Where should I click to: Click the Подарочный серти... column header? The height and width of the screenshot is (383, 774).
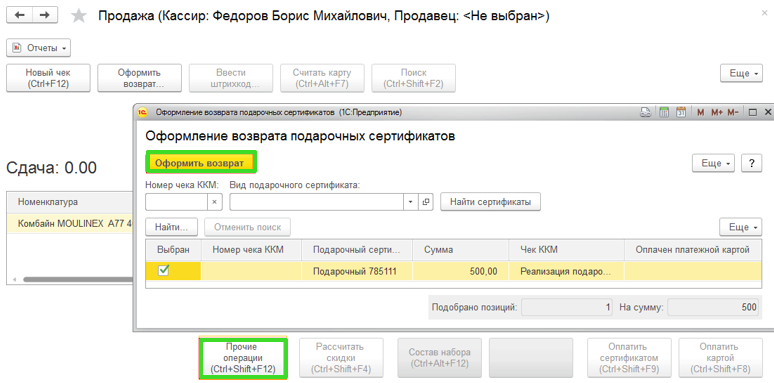pyautogui.click(x=357, y=250)
